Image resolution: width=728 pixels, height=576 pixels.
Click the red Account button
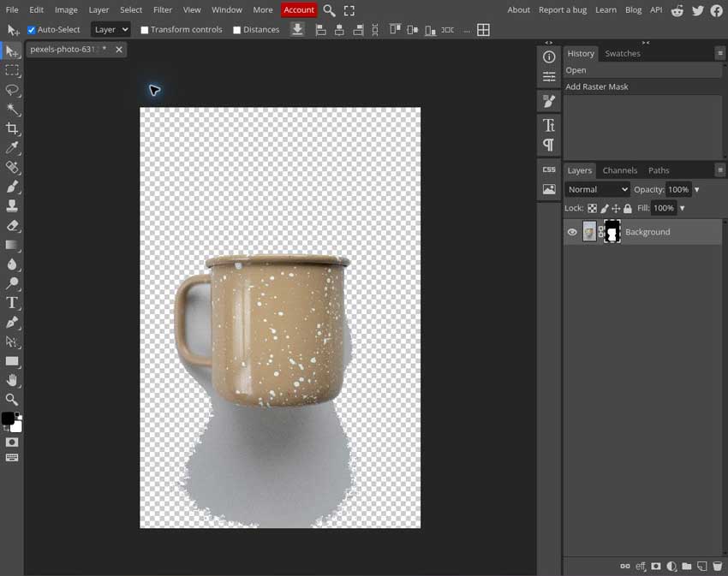tap(299, 9)
